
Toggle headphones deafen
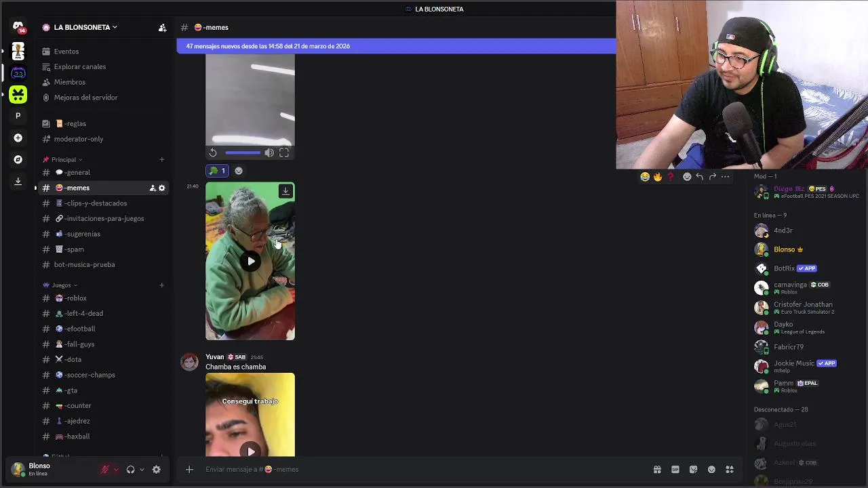(130, 469)
